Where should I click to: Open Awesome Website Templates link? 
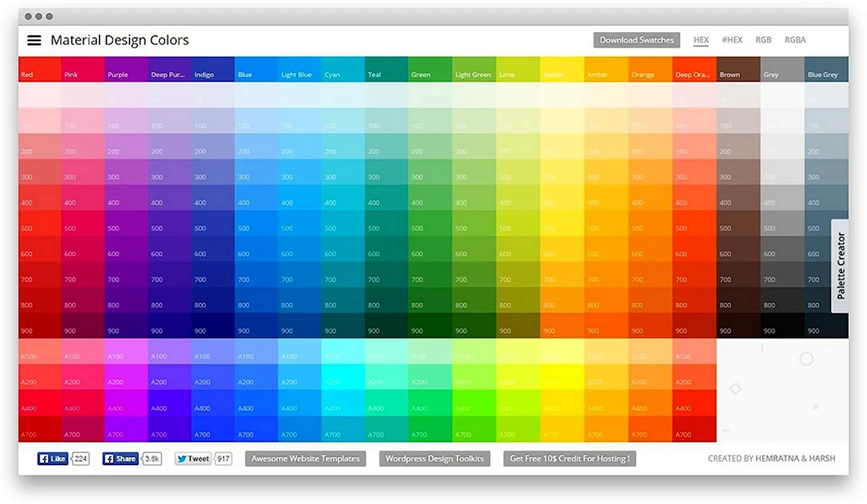pos(305,459)
